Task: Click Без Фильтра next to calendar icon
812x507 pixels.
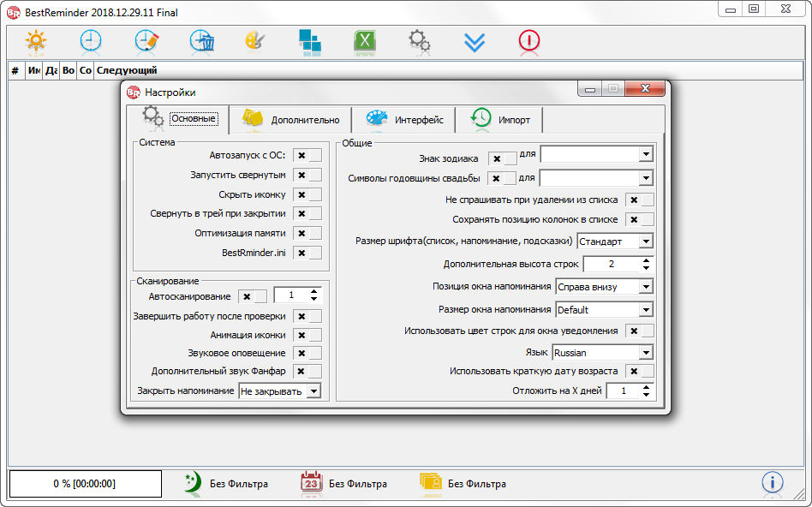Action: click(358, 484)
